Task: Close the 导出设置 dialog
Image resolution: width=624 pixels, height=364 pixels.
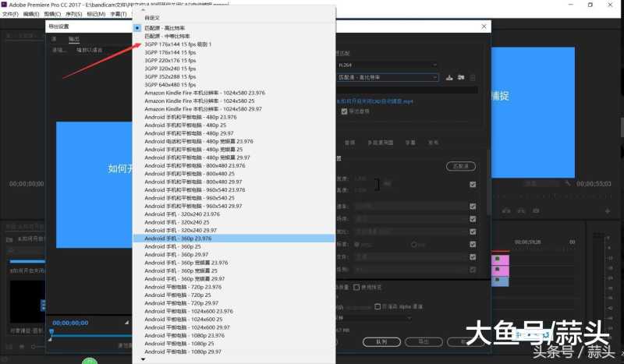Action: (484, 27)
